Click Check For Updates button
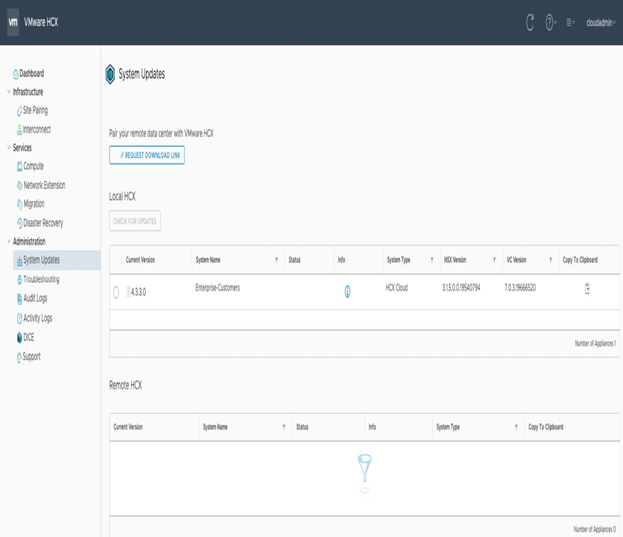 135,221
